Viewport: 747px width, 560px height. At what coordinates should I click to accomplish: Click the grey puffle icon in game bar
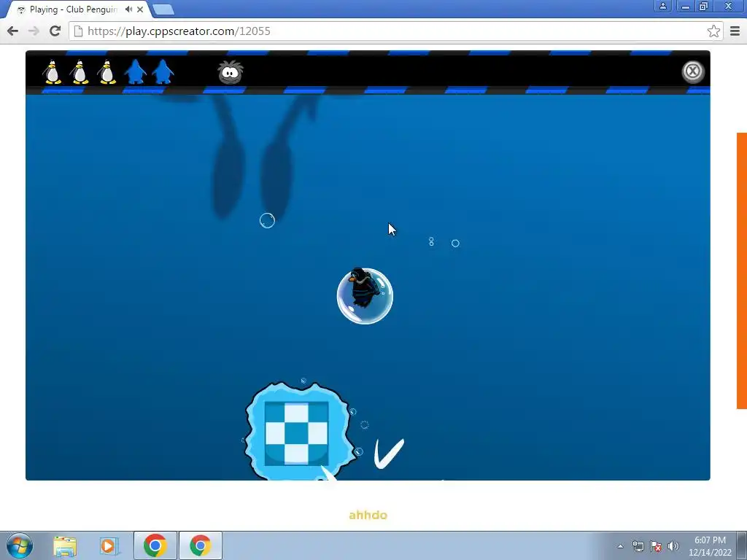pos(231,72)
